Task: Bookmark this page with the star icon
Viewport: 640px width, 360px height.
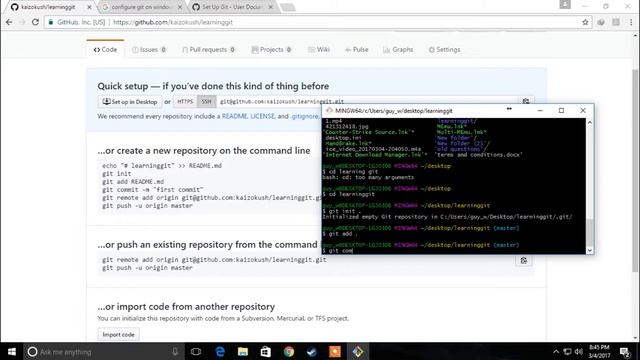Action: click(x=585, y=22)
